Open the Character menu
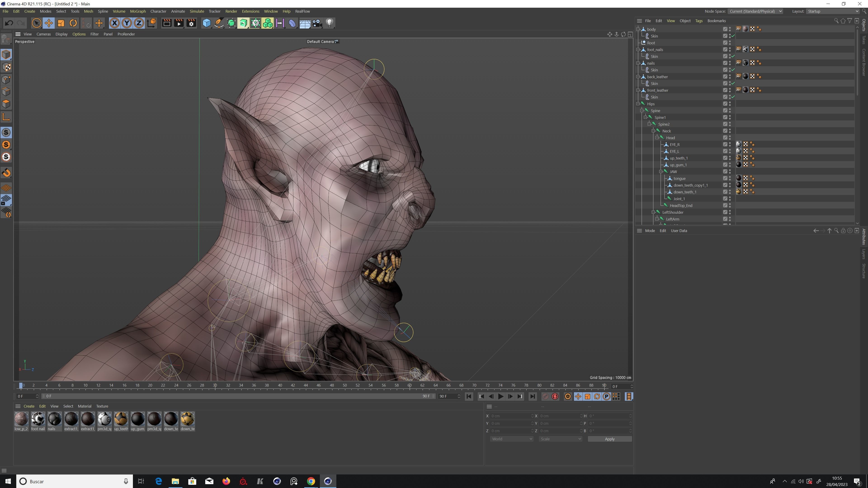 tap(158, 11)
